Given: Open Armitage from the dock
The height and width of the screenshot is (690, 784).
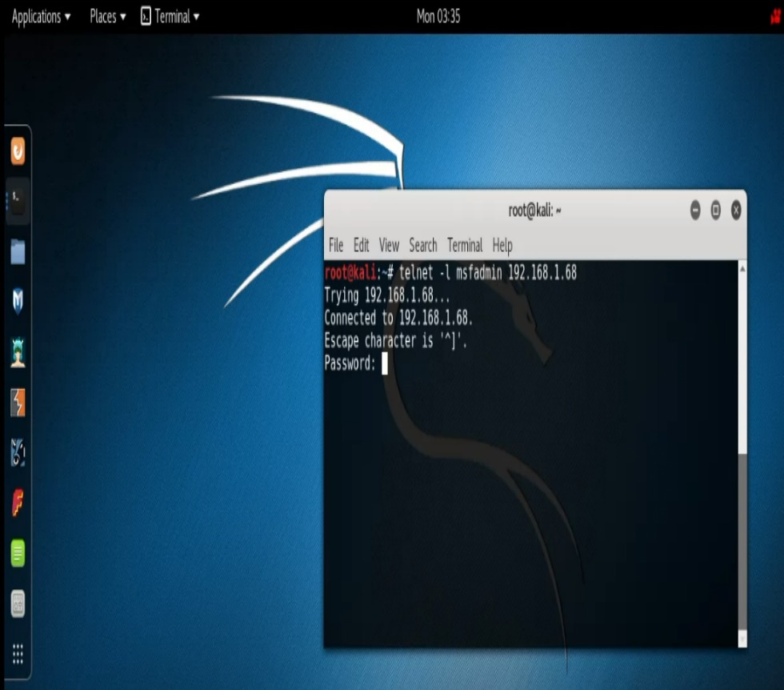Looking at the screenshot, I should (x=18, y=351).
